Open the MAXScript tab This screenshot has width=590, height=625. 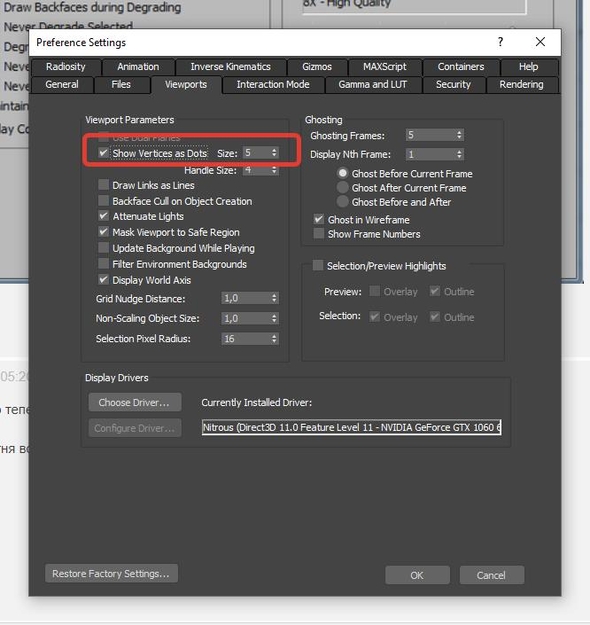[x=385, y=67]
